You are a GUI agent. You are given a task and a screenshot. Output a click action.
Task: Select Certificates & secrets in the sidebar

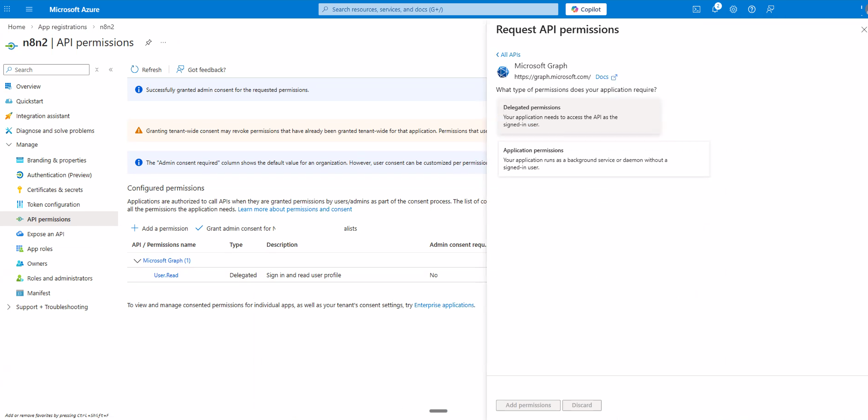(x=55, y=189)
